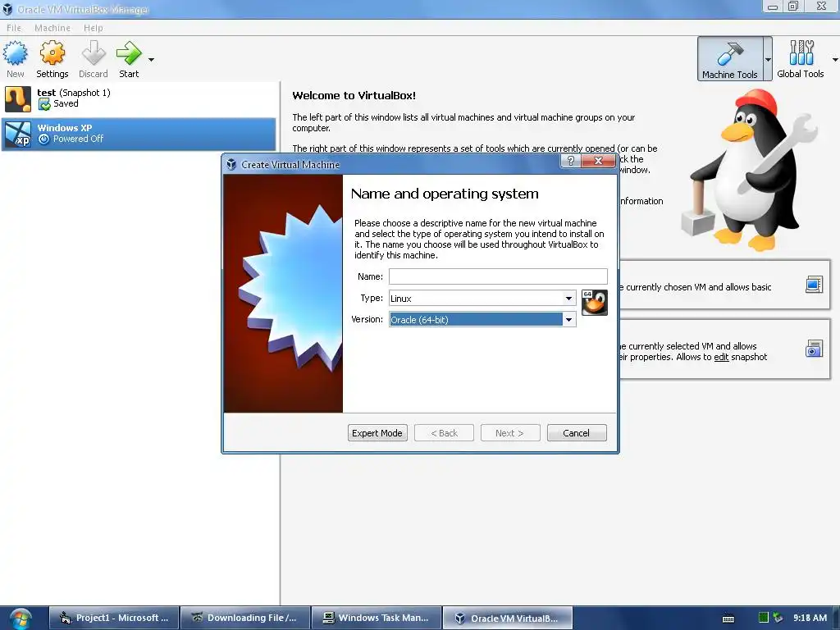Click the Expert Mode button
The image size is (840, 630).
(x=377, y=433)
